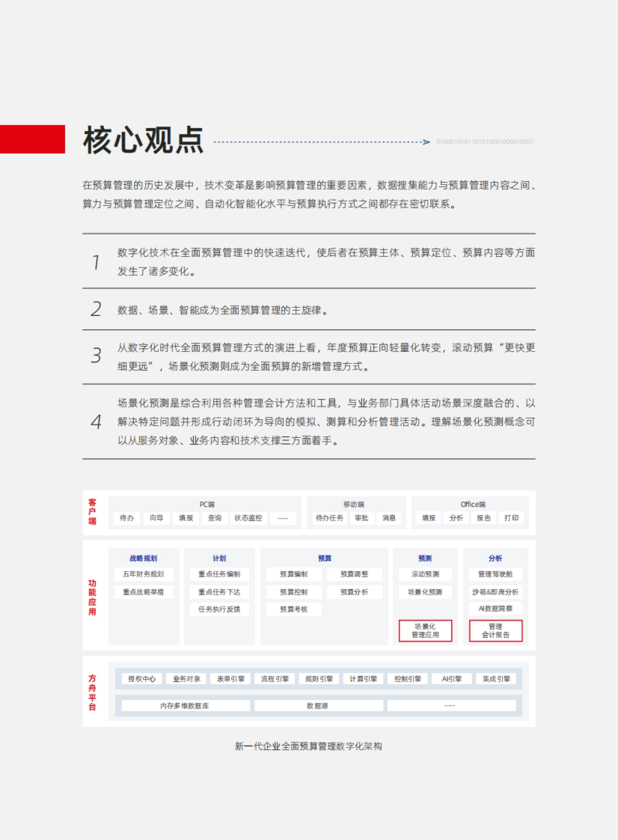
Task: Click 滚动预测 box
Action: coord(425,574)
